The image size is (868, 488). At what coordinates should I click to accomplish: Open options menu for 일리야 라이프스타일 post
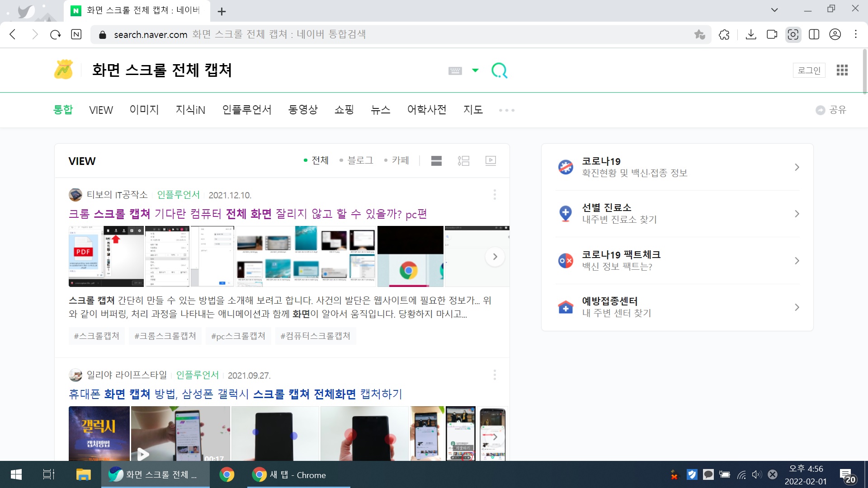[495, 375]
